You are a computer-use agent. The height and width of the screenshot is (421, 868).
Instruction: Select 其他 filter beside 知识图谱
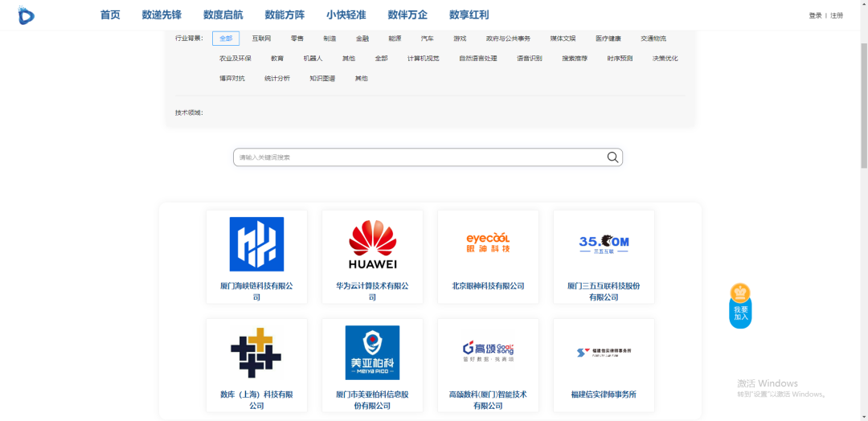(x=362, y=78)
